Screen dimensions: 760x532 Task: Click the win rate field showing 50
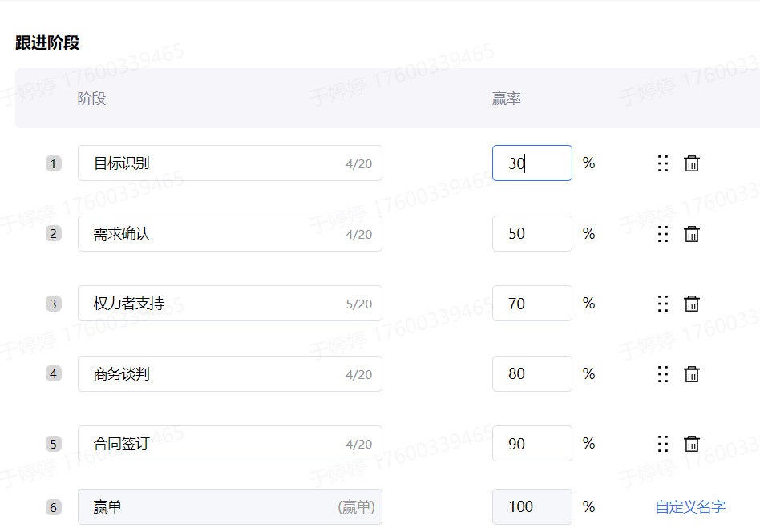tap(532, 234)
